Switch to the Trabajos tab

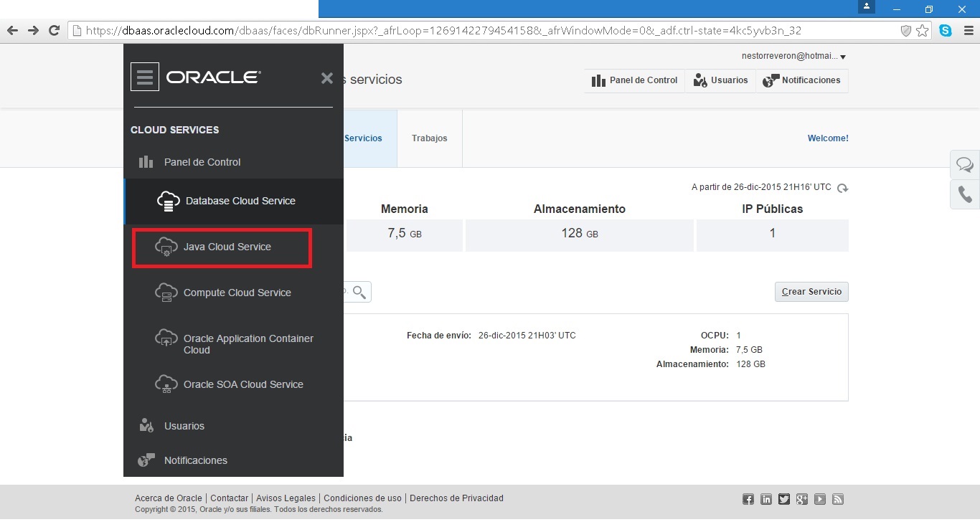[429, 138]
